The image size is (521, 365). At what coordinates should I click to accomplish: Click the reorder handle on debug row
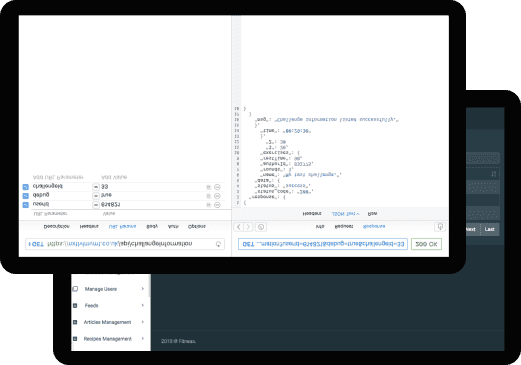(x=209, y=196)
